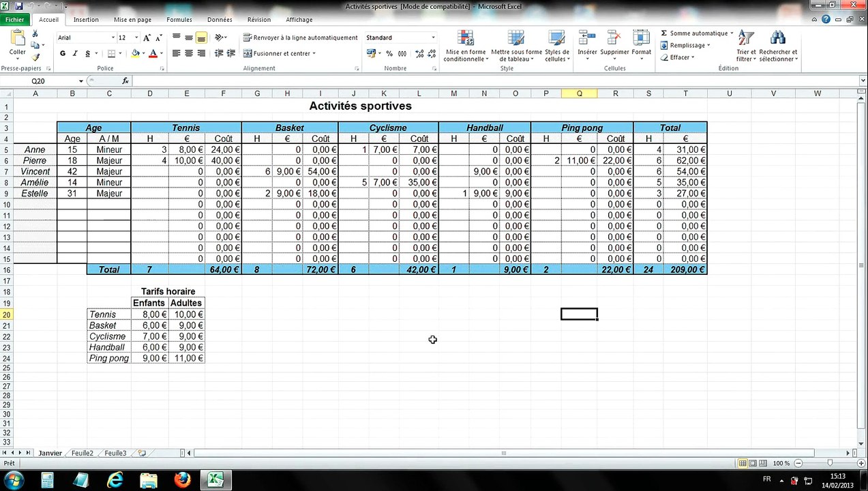Expand the Fusionner et centrer dropdown arrow
Screen dimensions: 868x491
tap(314, 53)
